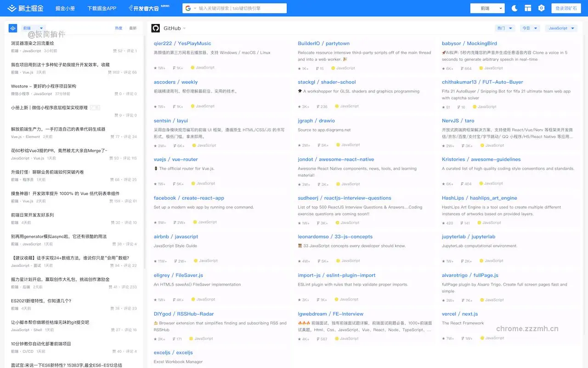The height and width of the screenshot is (368, 588).
Task: Expand the 热门 filter dropdown
Action: point(504,28)
